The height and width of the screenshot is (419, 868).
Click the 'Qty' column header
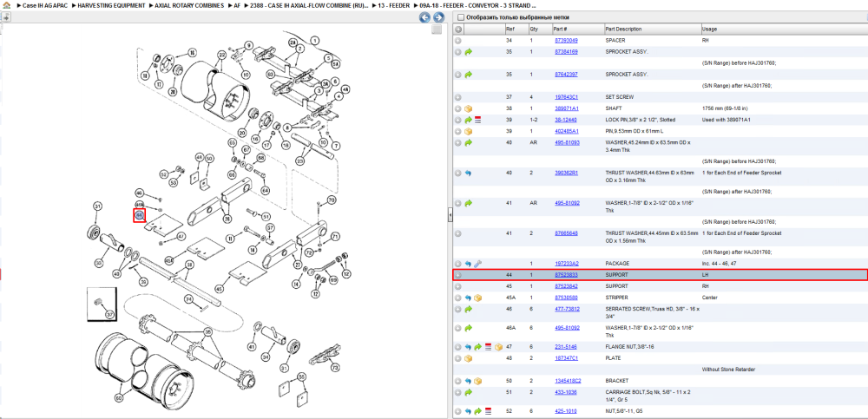coord(540,29)
